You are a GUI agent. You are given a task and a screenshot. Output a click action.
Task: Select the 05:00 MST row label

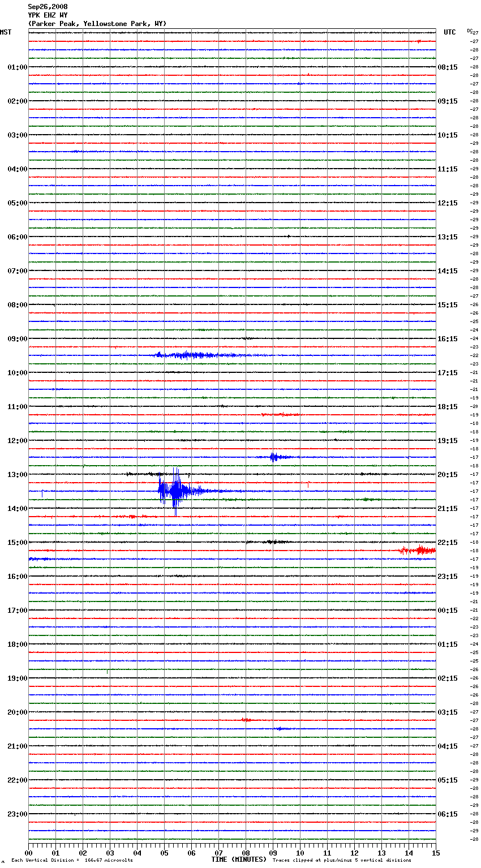click(x=18, y=203)
